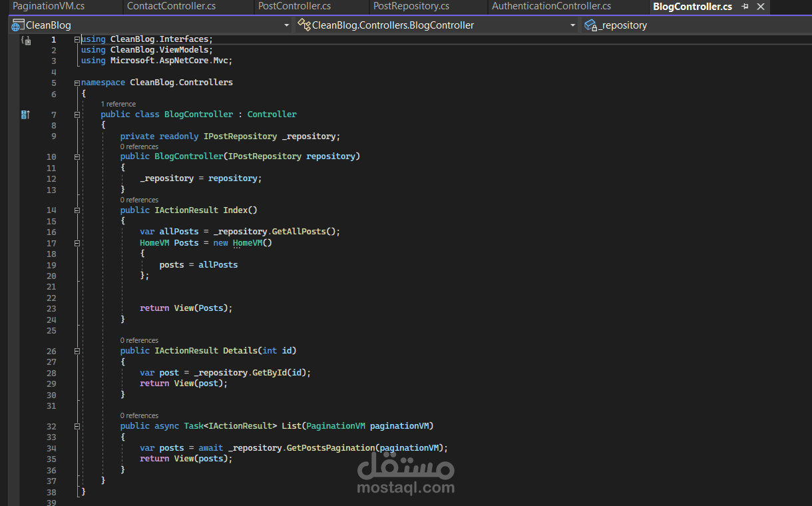812x506 pixels.
Task: Click 'Details' method name on line 26
Action: point(240,351)
